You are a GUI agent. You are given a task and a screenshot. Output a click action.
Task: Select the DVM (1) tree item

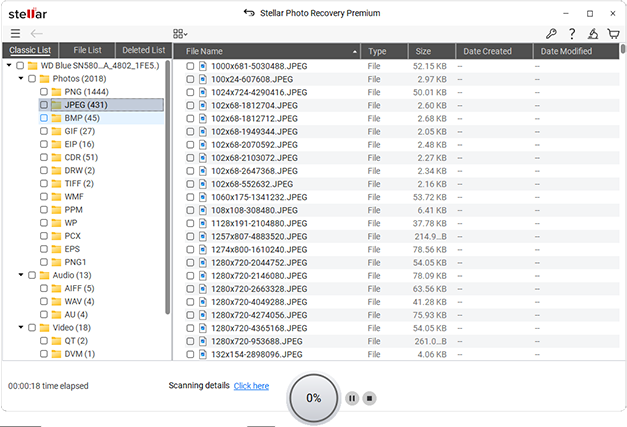pos(80,354)
